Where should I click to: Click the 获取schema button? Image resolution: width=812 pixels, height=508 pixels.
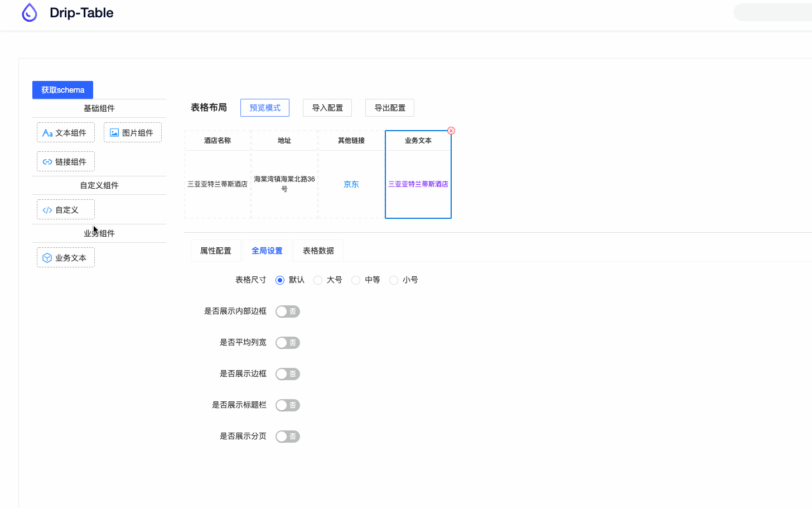coord(62,90)
